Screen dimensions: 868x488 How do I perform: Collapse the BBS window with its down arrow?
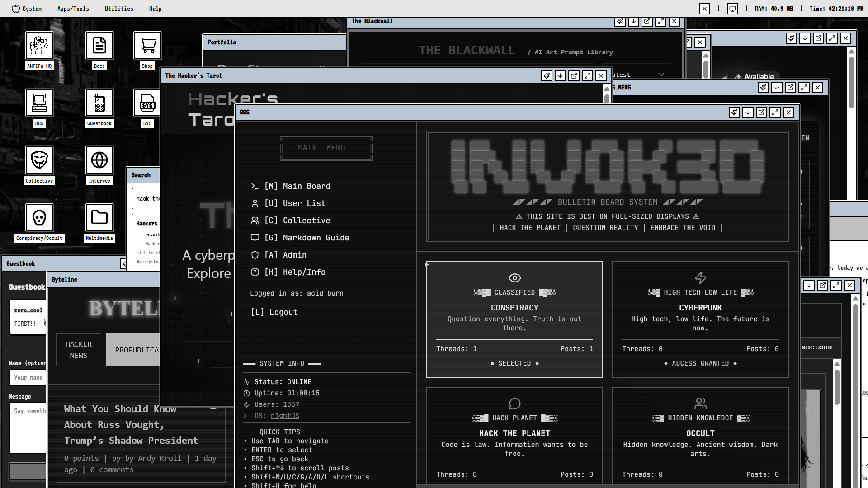[x=748, y=113]
